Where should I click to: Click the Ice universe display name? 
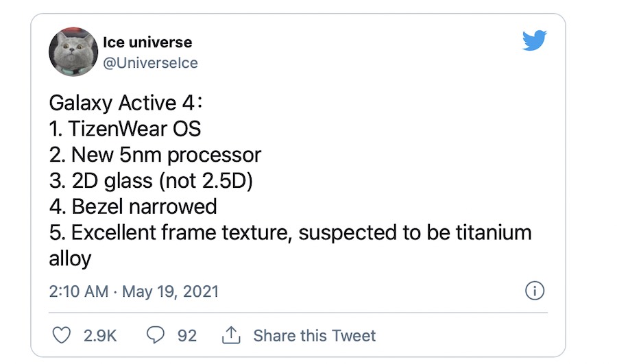tap(147, 43)
